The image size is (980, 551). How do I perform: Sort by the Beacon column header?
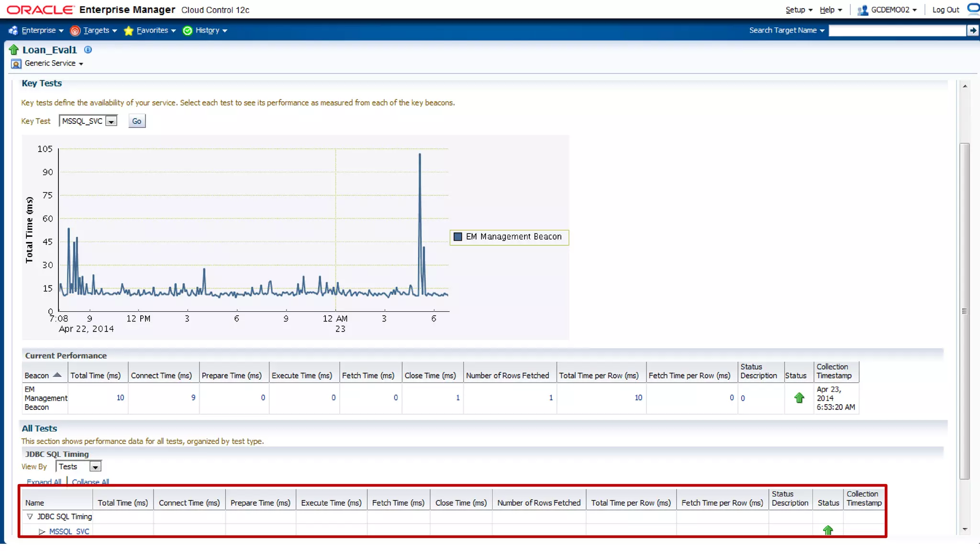[x=44, y=375]
